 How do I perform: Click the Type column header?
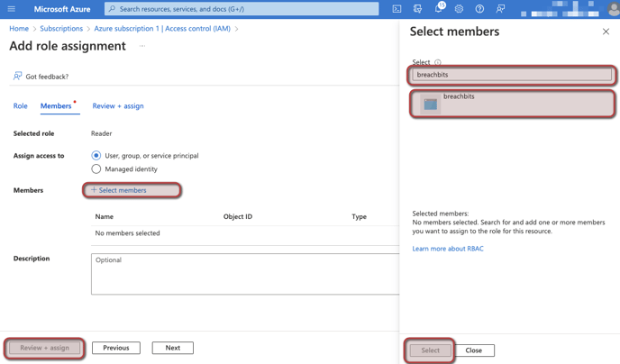click(x=359, y=216)
